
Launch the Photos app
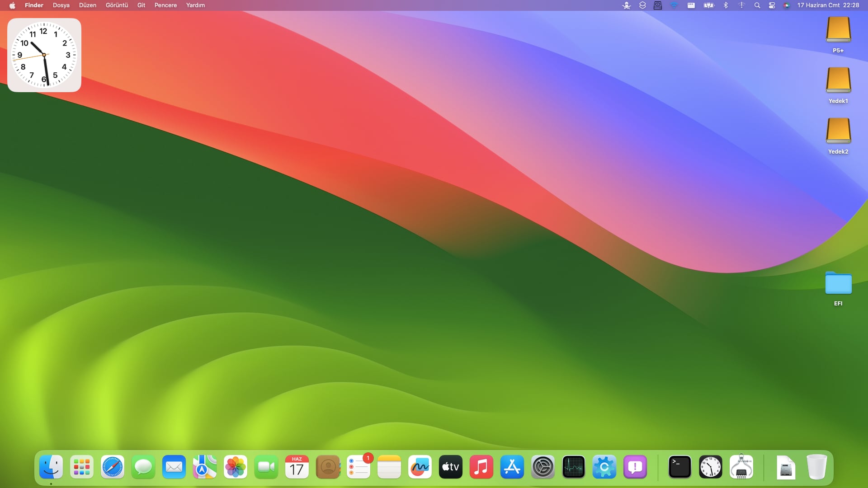click(235, 467)
